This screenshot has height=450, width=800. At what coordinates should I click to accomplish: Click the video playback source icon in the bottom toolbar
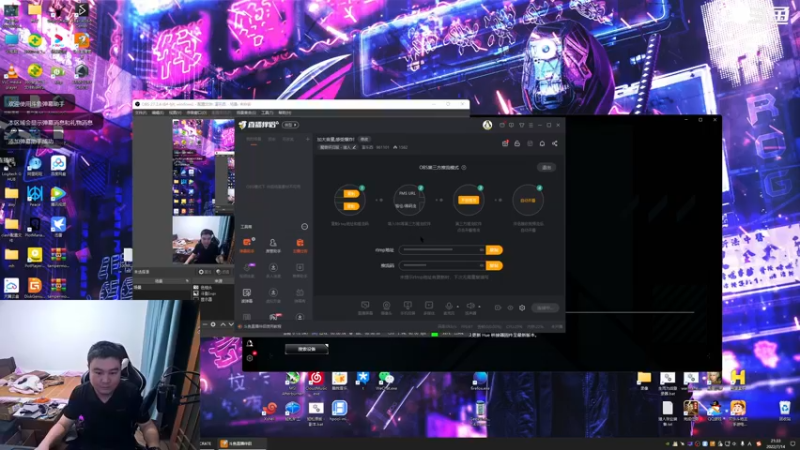point(429,306)
